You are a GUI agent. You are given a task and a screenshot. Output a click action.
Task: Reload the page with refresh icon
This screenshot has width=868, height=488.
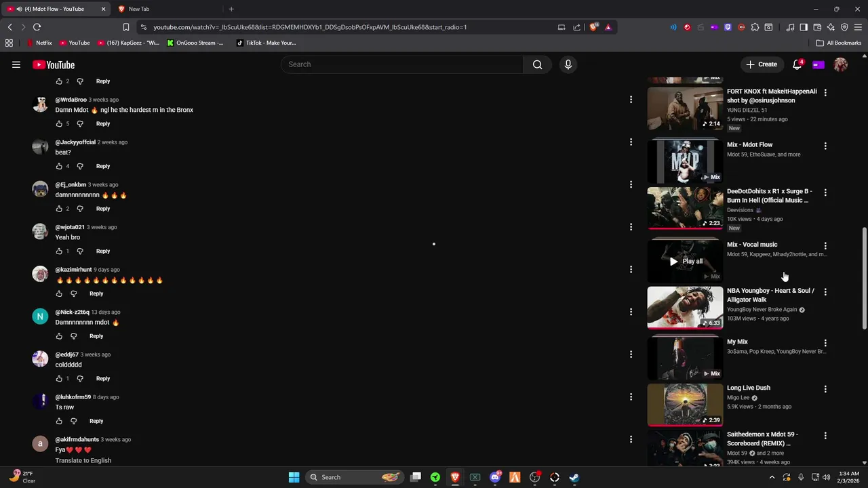click(x=37, y=27)
